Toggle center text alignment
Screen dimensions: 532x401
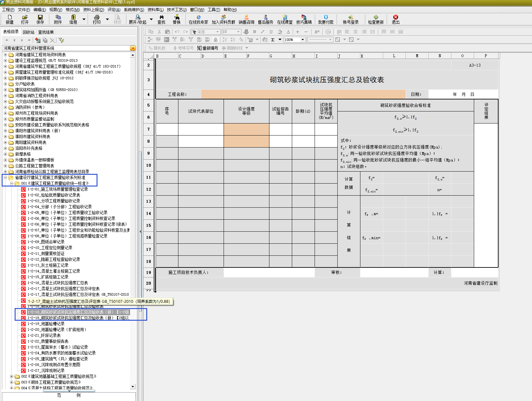point(356,32)
